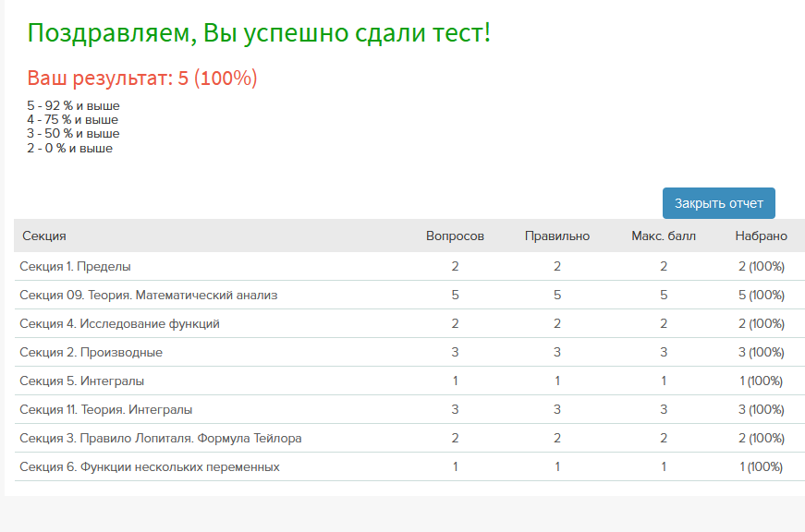The image size is (805, 532).
Task: Click 'Вопросов' count for Секция 09 row
Action: click(x=455, y=295)
